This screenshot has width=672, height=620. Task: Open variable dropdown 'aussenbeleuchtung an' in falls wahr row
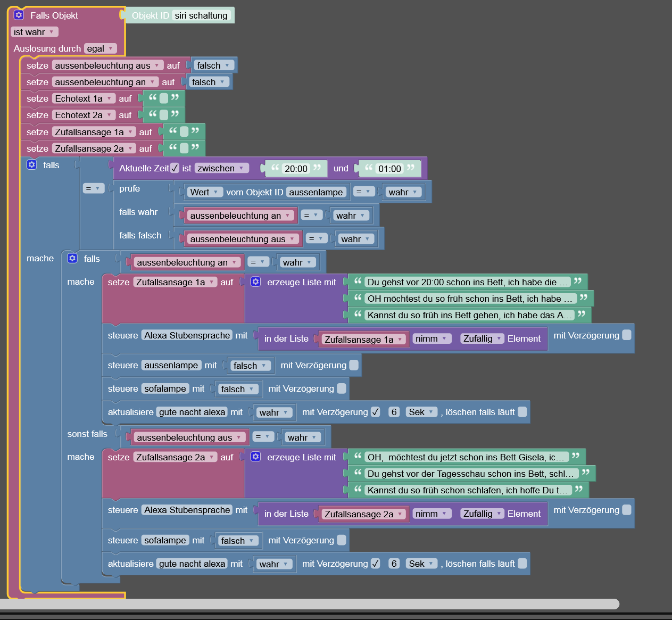240,216
